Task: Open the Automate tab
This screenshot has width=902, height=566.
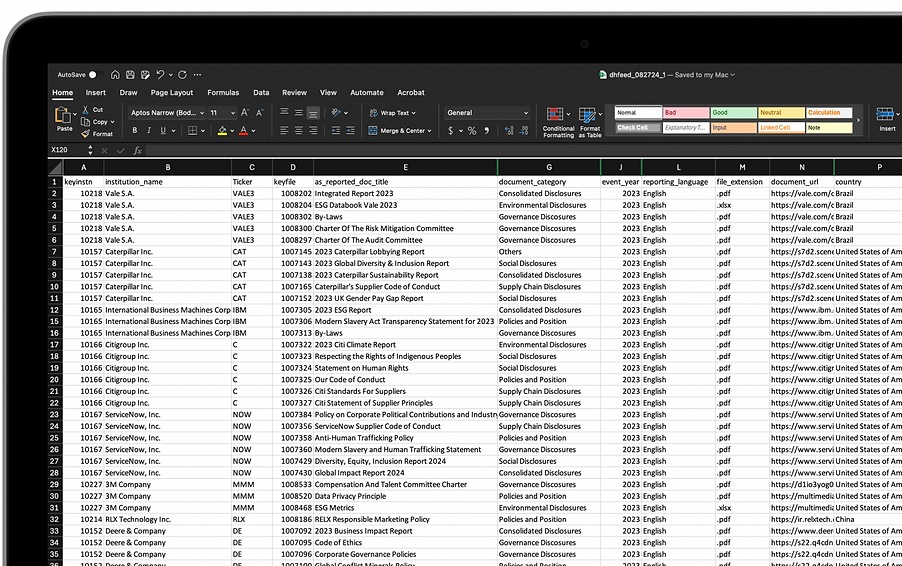Action: (x=366, y=93)
